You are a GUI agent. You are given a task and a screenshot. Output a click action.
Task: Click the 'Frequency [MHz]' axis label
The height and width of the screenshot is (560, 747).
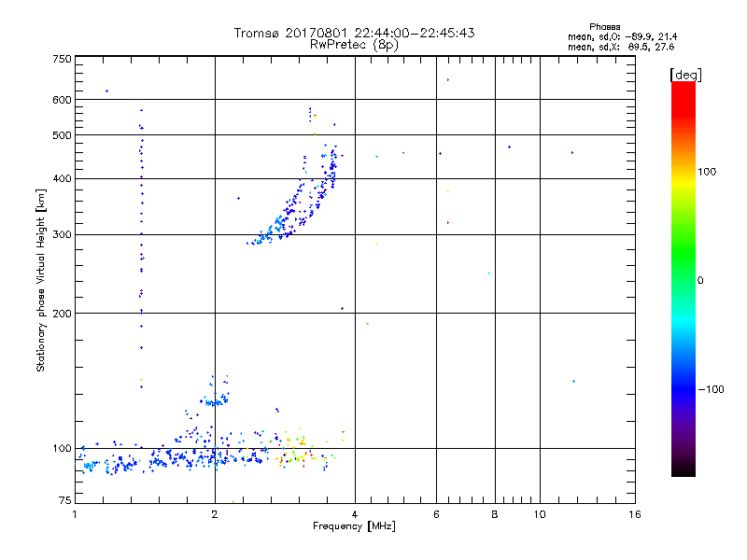354,526
